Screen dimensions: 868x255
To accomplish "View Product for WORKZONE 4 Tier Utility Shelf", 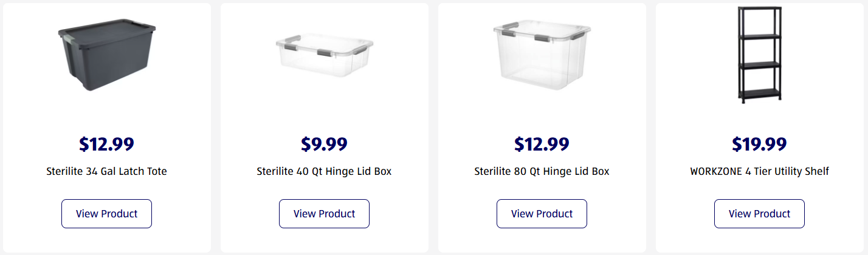I will pyautogui.click(x=759, y=214).
